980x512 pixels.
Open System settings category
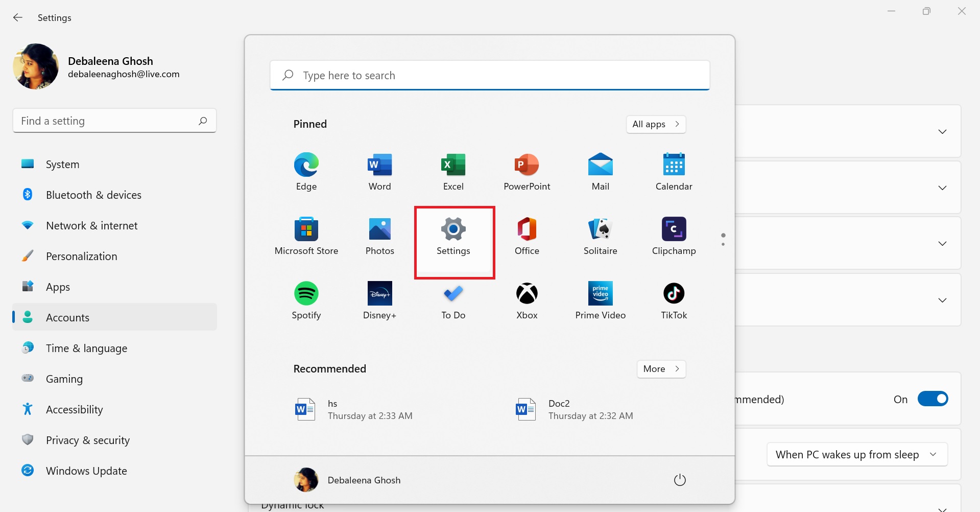click(115, 164)
